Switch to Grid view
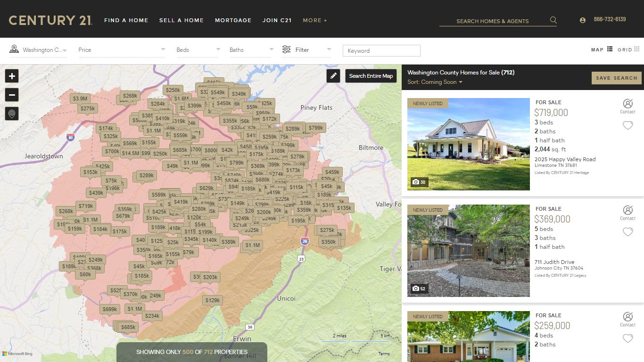 click(x=628, y=49)
